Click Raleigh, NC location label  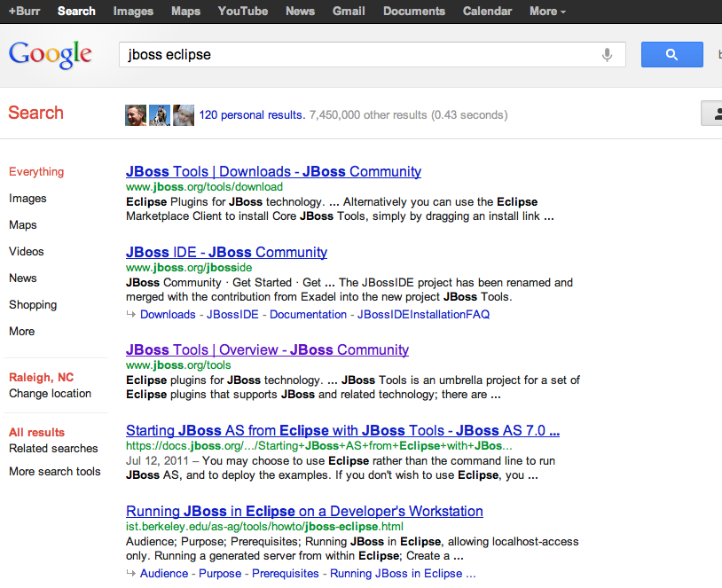42,378
